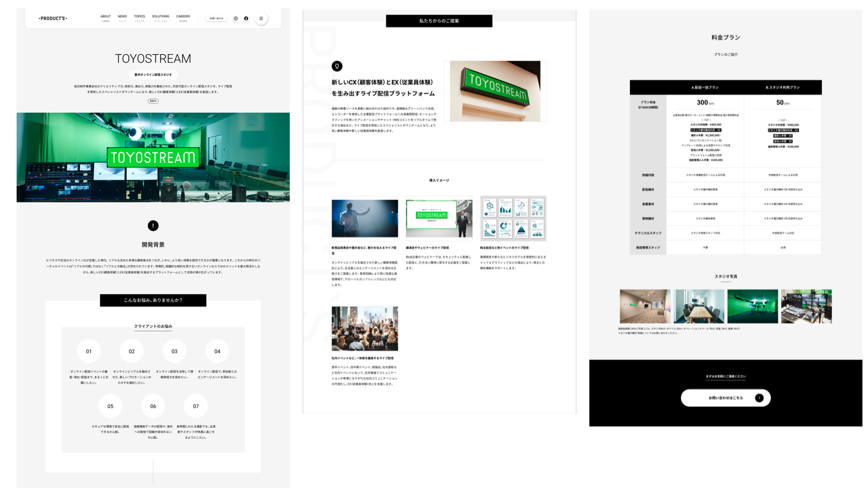The height and width of the screenshot is (493, 868).
Task: Click the lightbulb icon above the CX/EX heading
Action: pyautogui.click(x=336, y=66)
